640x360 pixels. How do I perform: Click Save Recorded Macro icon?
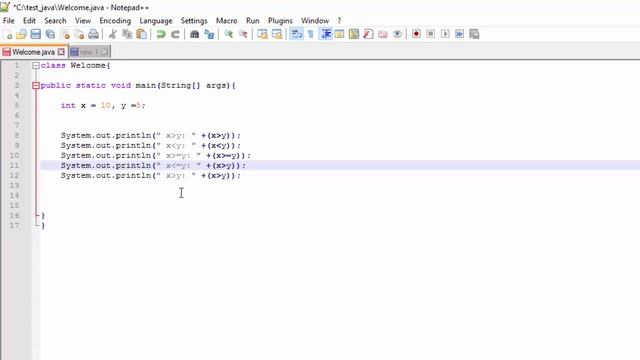click(474, 34)
